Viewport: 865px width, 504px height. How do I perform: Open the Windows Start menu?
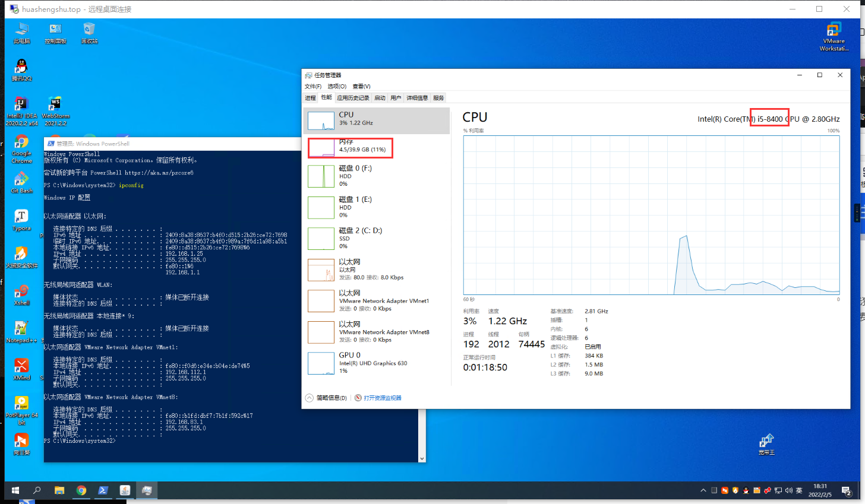pos(15,490)
